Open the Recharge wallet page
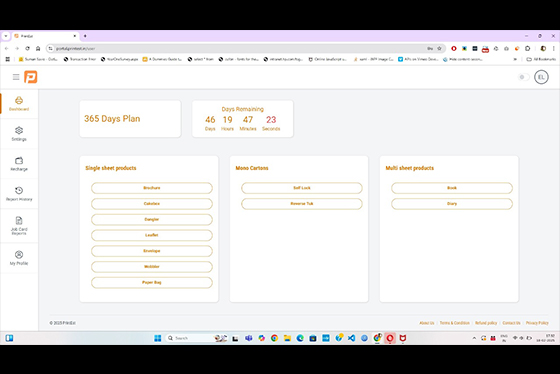 [x=19, y=164]
